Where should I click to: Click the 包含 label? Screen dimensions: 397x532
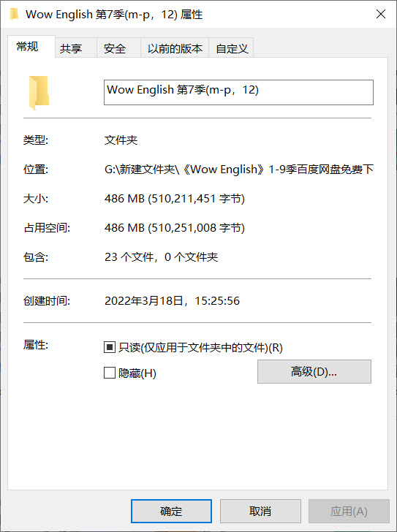[36, 256]
